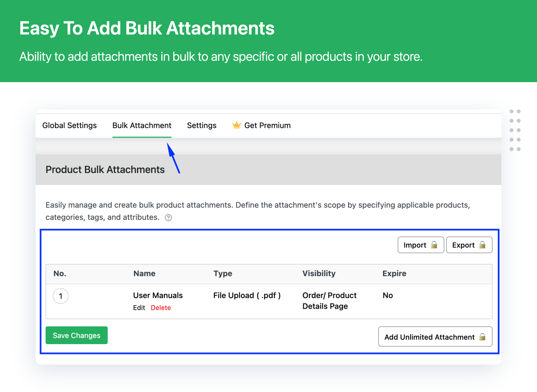The width and height of the screenshot is (537, 392).
Task: Select the row number 1 circle
Action: pyautogui.click(x=61, y=296)
